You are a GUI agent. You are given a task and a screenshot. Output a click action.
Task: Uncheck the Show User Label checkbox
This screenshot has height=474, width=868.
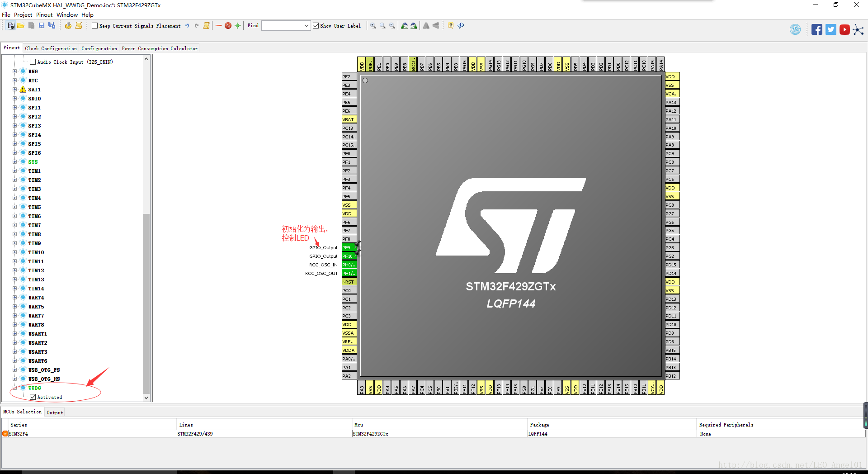pos(316,26)
